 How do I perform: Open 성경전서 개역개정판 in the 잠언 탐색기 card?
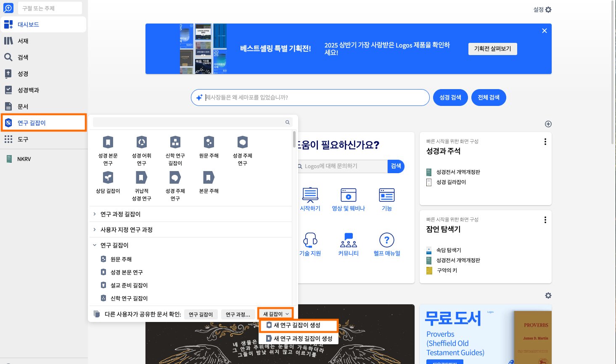click(x=453, y=260)
